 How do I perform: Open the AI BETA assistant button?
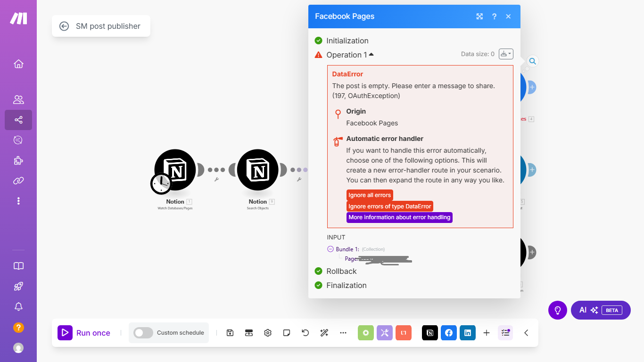pyautogui.click(x=601, y=310)
